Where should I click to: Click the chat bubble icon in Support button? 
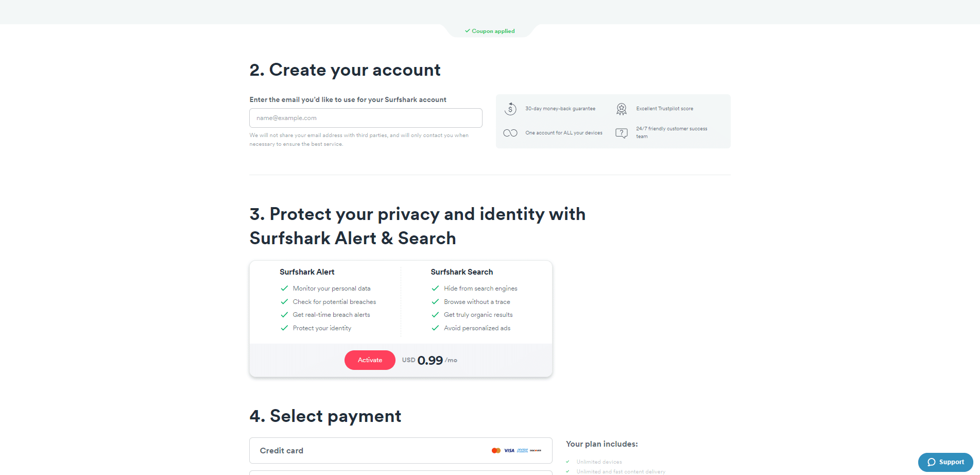point(932,462)
